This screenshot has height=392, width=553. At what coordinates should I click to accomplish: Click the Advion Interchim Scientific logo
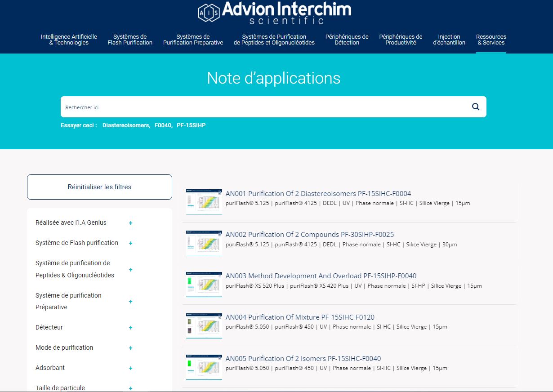274,13
